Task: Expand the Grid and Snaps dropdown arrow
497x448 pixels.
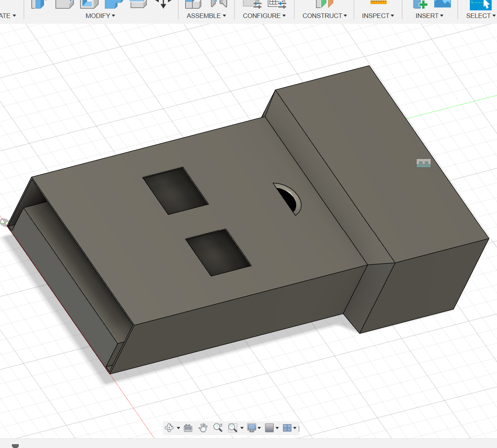Action: tap(277, 428)
